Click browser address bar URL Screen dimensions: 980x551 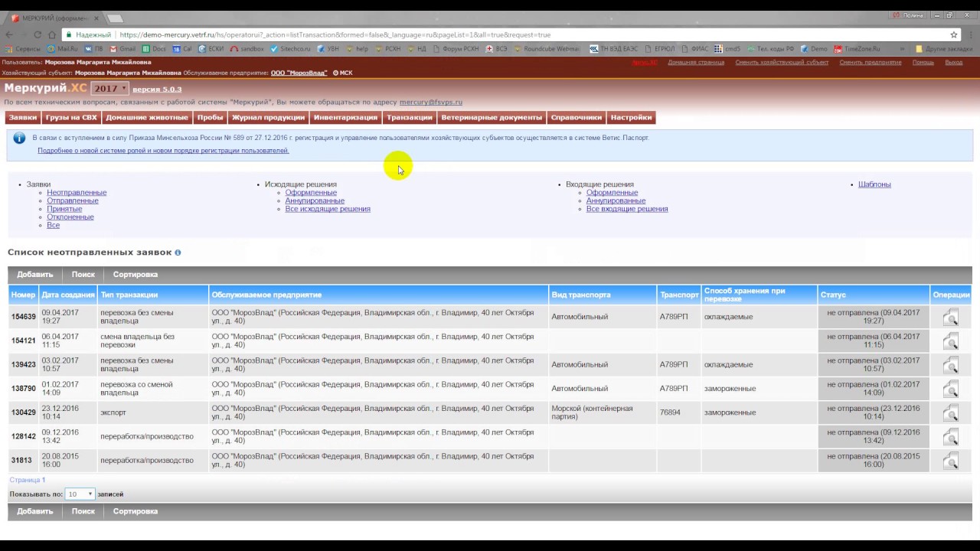click(x=335, y=34)
